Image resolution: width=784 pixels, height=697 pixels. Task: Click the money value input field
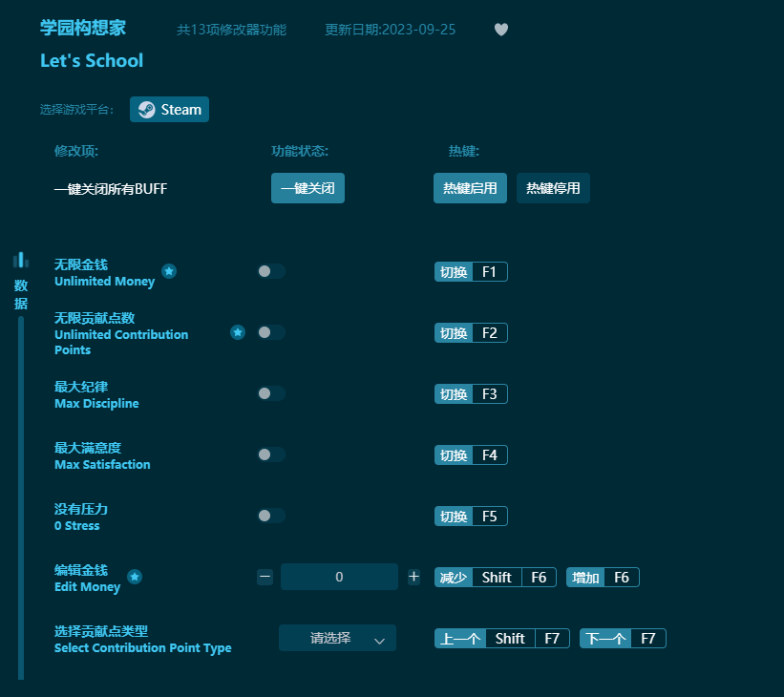(339, 577)
